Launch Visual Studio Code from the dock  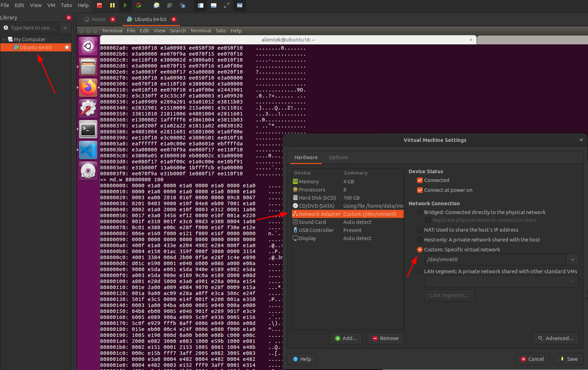88,150
